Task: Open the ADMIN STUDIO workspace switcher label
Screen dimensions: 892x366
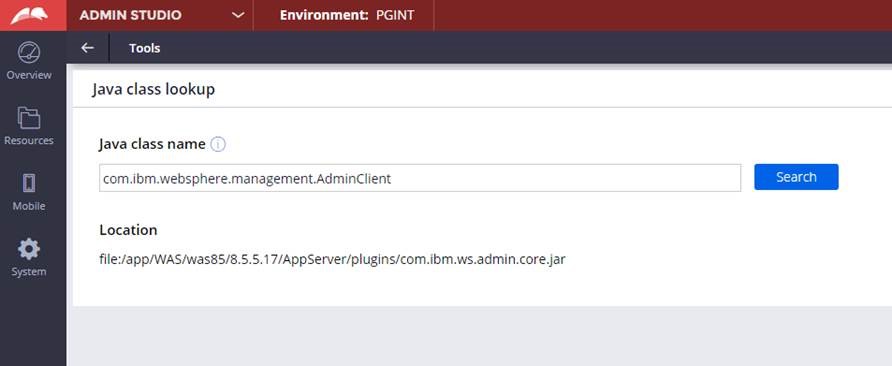Action: [x=130, y=15]
